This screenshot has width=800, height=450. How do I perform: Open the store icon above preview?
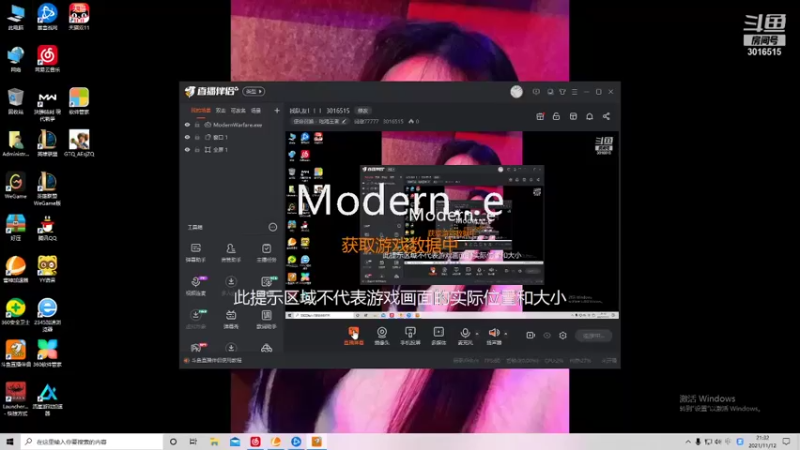coord(573,116)
